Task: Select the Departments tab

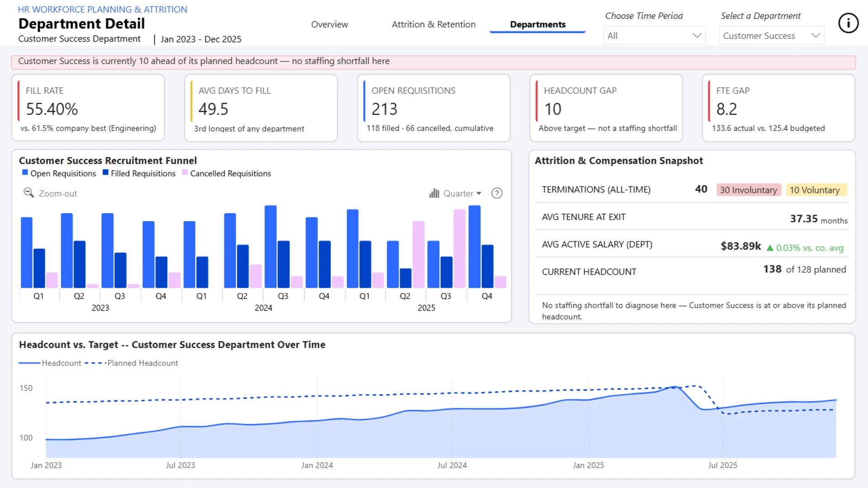Action: pyautogui.click(x=538, y=24)
